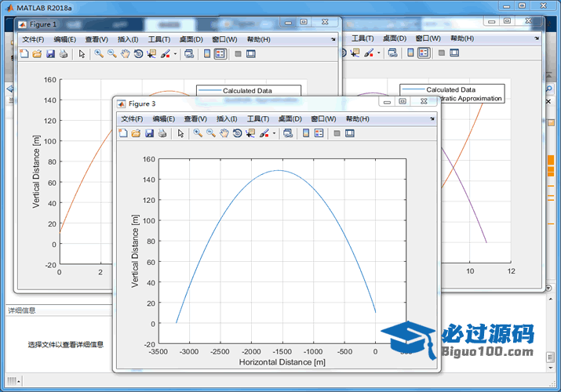Click Horizontal Distance [m] axis label
561x392 pixels.
click(282, 362)
